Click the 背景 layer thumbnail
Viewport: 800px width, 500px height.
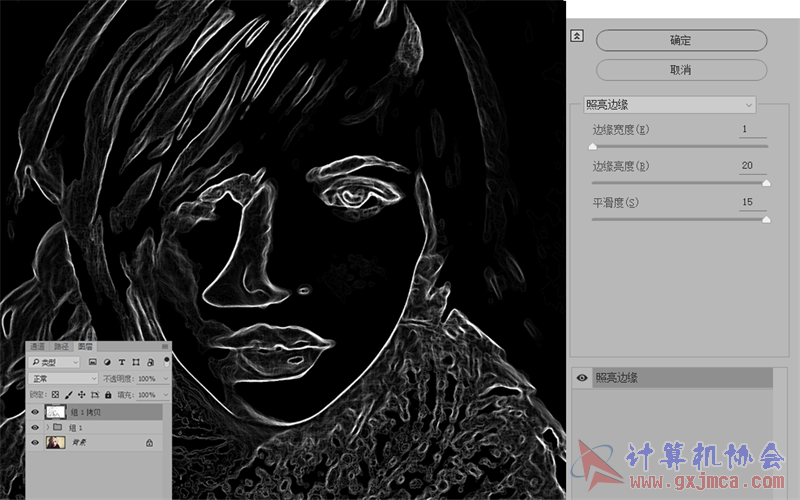click(x=55, y=442)
